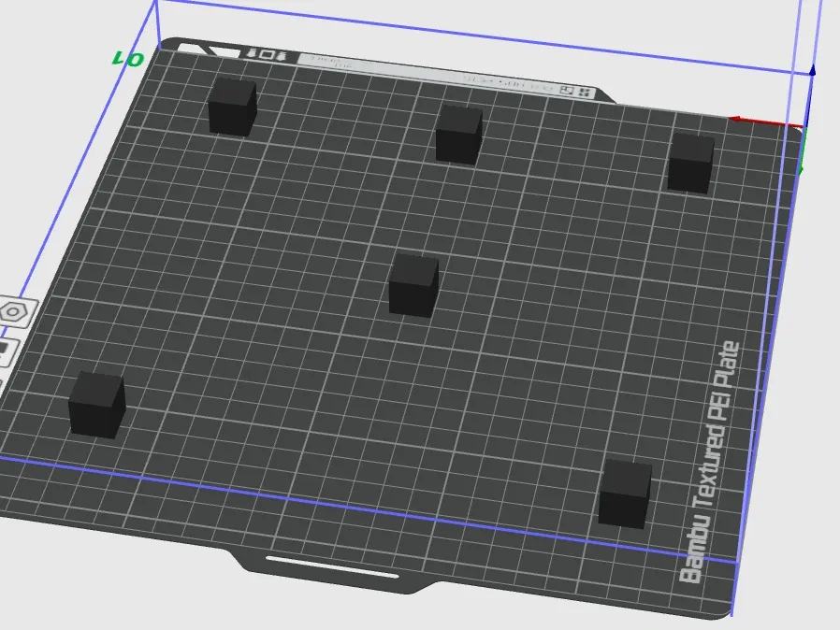Click the right filament spool icon on the plate strip
This screenshot has width=840, height=630.
pyautogui.click(x=283, y=56)
